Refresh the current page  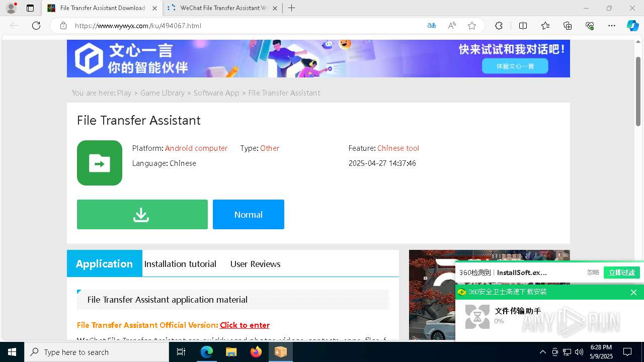[36, 26]
